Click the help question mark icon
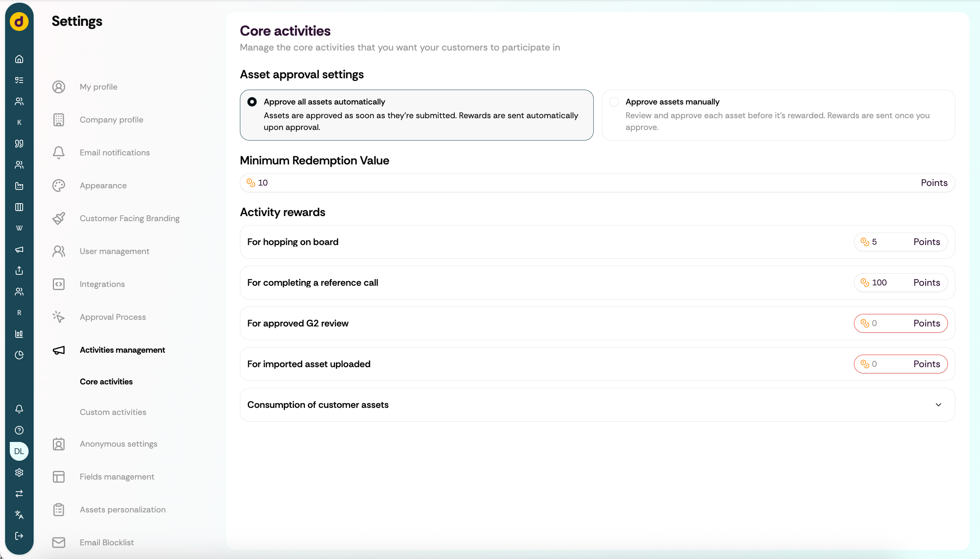Screen dimensions: 980x559 click(19, 430)
